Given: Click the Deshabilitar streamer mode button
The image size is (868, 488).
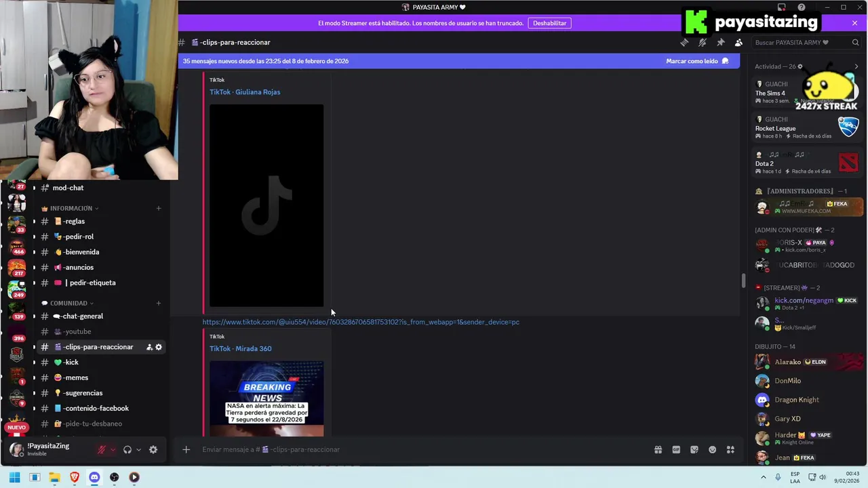Looking at the screenshot, I should (x=549, y=23).
